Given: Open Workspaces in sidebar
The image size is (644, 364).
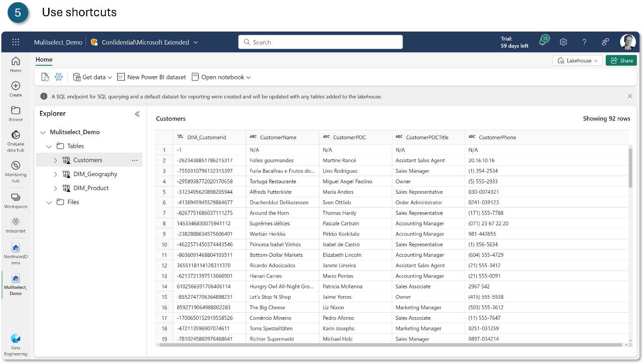Looking at the screenshot, I should (x=16, y=201).
